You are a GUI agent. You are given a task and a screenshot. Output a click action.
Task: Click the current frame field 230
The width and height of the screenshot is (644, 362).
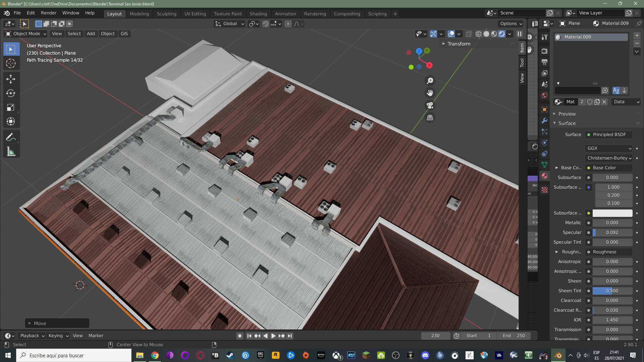[435, 336]
